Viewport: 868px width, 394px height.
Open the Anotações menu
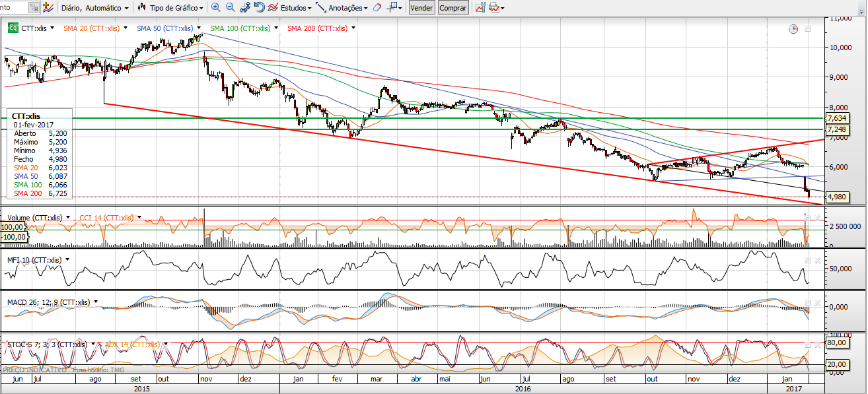pos(342,8)
